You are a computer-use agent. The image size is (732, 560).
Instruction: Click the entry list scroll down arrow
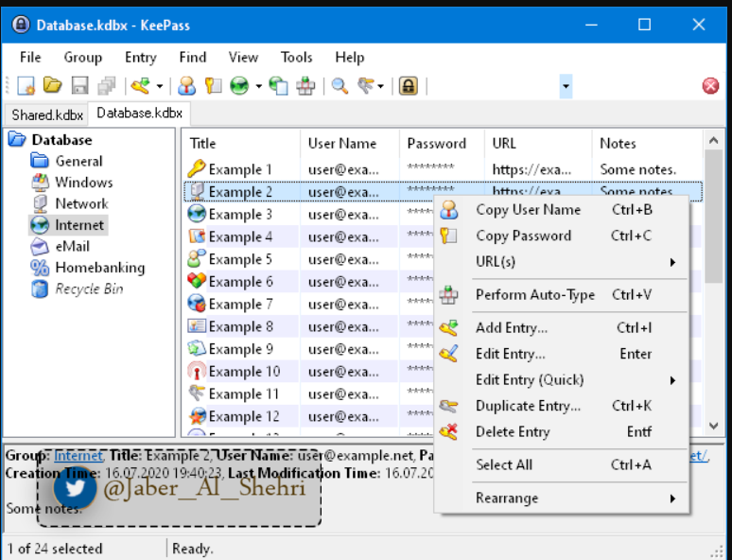[x=713, y=426]
